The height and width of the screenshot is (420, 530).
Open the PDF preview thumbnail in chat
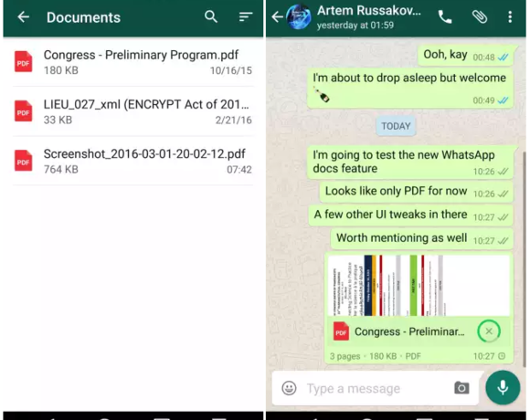click(x=419, y=285)
